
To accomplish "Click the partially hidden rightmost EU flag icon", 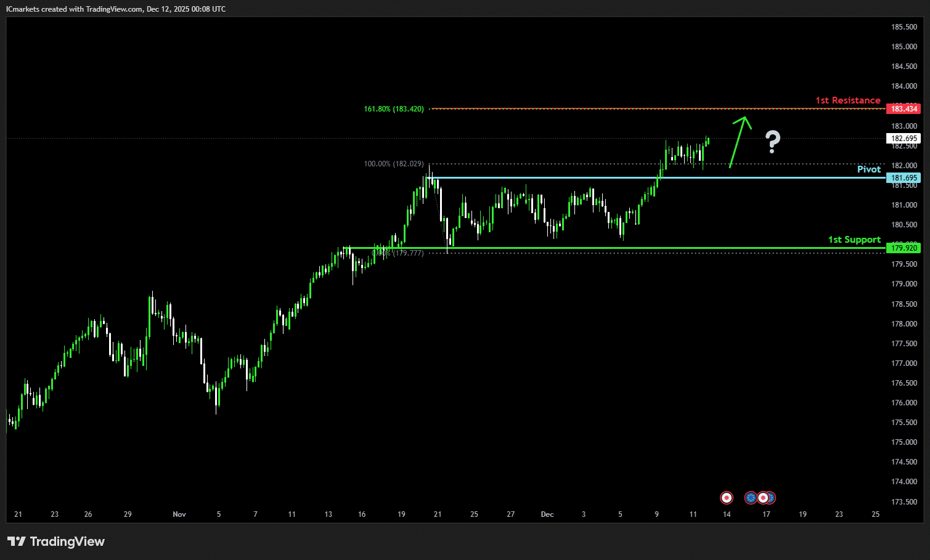I will [x=772, y=498].
